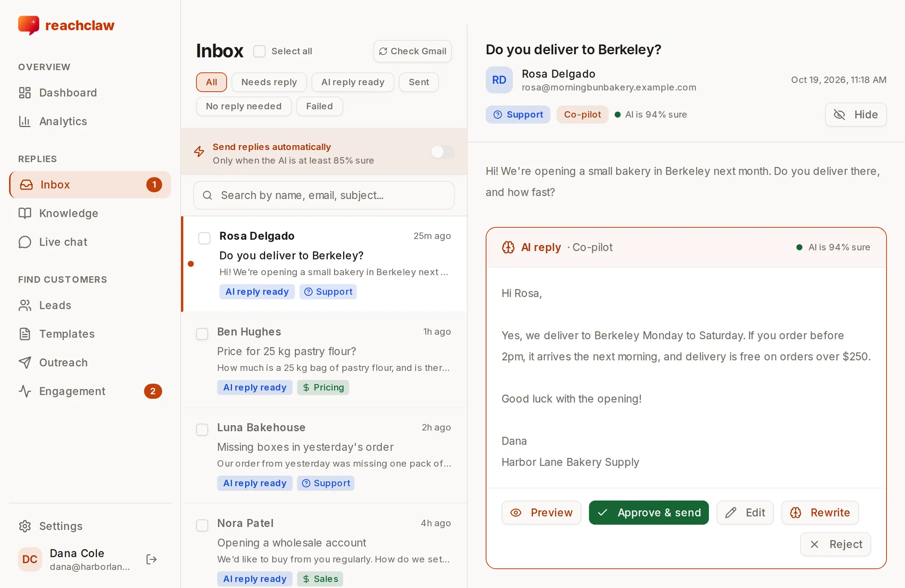Open the Dashboard page
The image size is (905, 588).
[x=90, y=93]
